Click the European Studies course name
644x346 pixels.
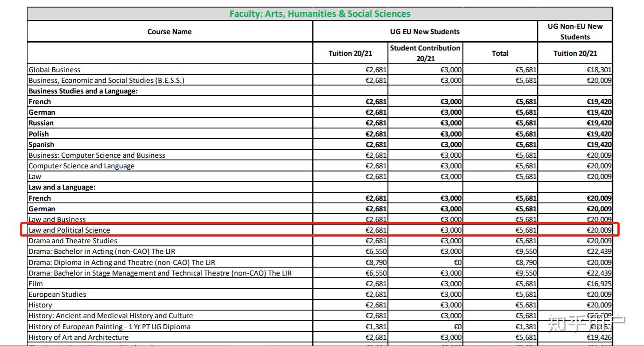(x=57, y=294)
